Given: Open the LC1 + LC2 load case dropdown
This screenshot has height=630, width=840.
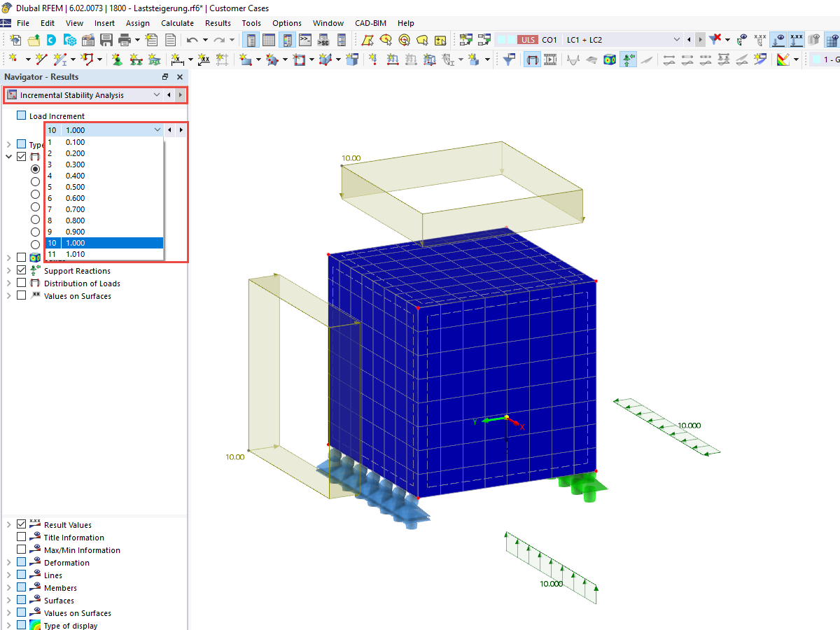Looking at the screenshot, I should (x=676, y=40).
